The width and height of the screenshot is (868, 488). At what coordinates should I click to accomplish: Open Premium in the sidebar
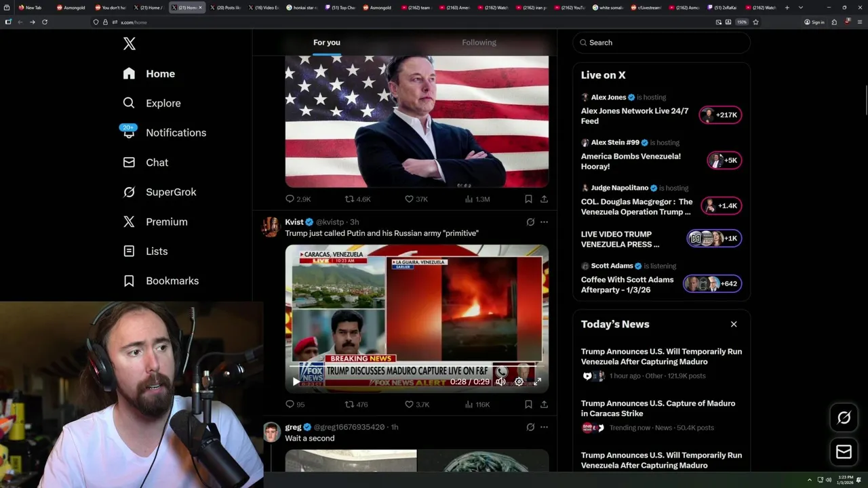point(155,222)
